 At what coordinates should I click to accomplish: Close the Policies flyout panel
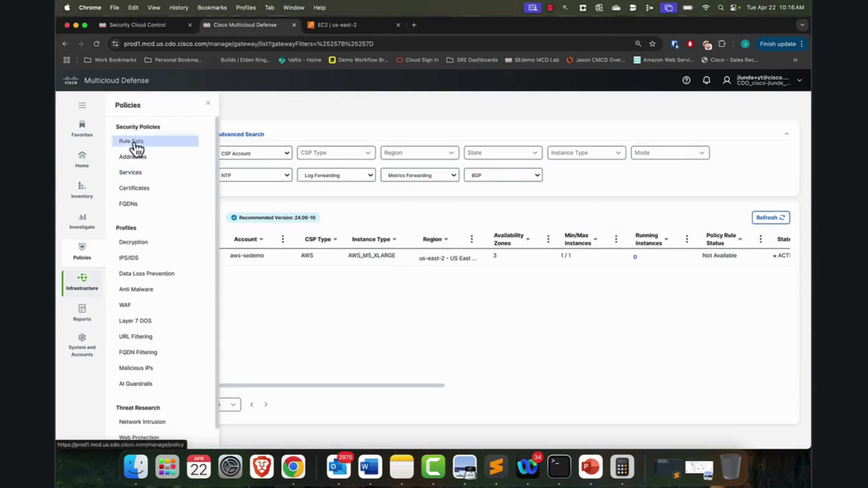click(208, 103)
